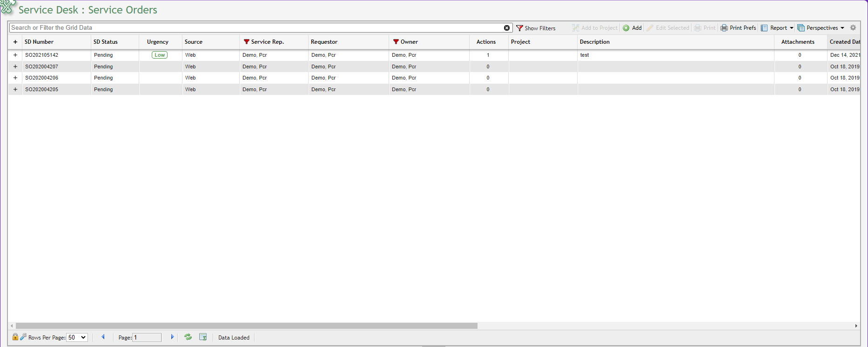Click the wrench icon in footer

pos(23,337)
